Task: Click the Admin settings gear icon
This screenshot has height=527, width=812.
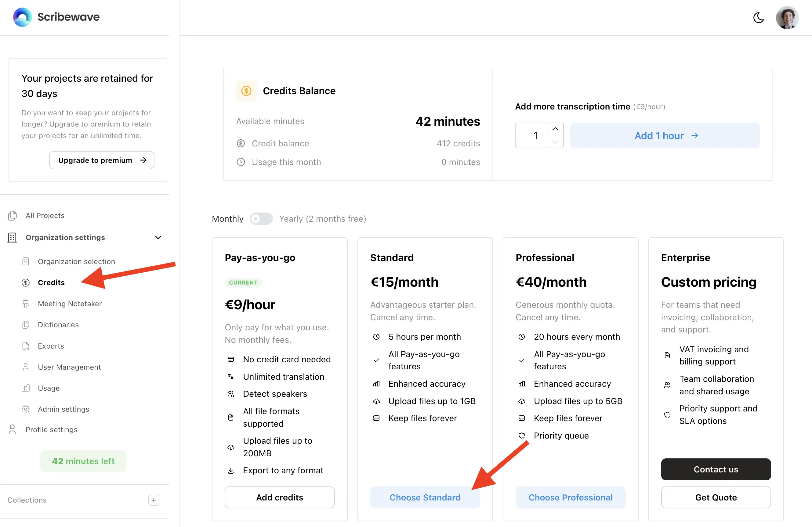Action: click(x=26, y=409)
